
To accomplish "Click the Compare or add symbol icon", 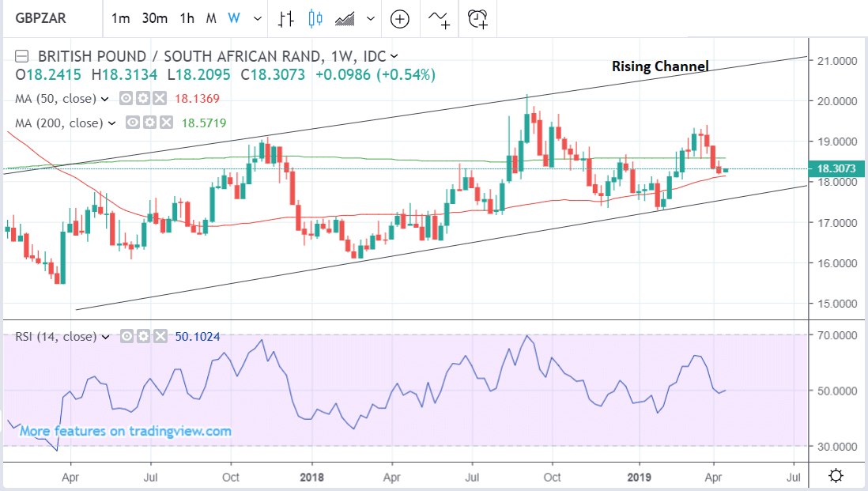I will click(400, 18).
